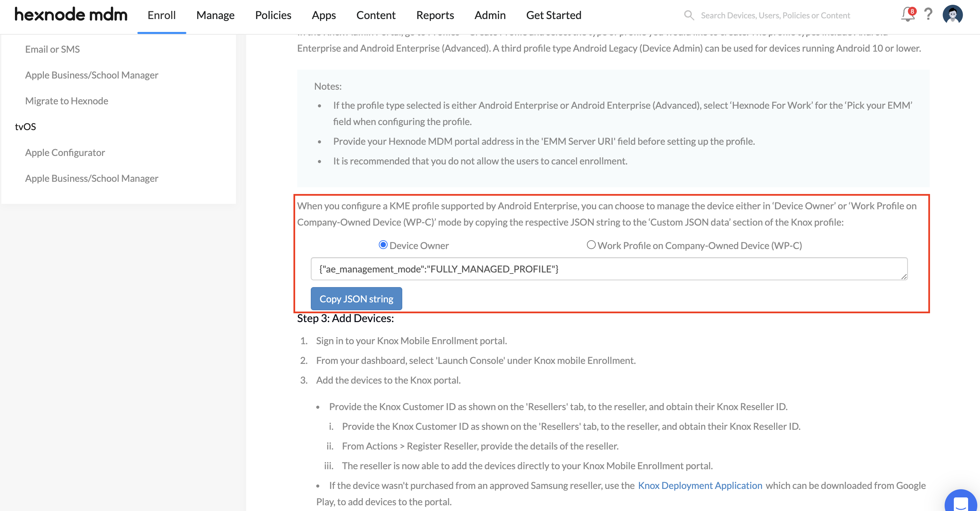The height and width of the screenshot is (511, 980).
Task: Open Apple Business/School Manager above tvOS
Action: [x=92, y=75]
